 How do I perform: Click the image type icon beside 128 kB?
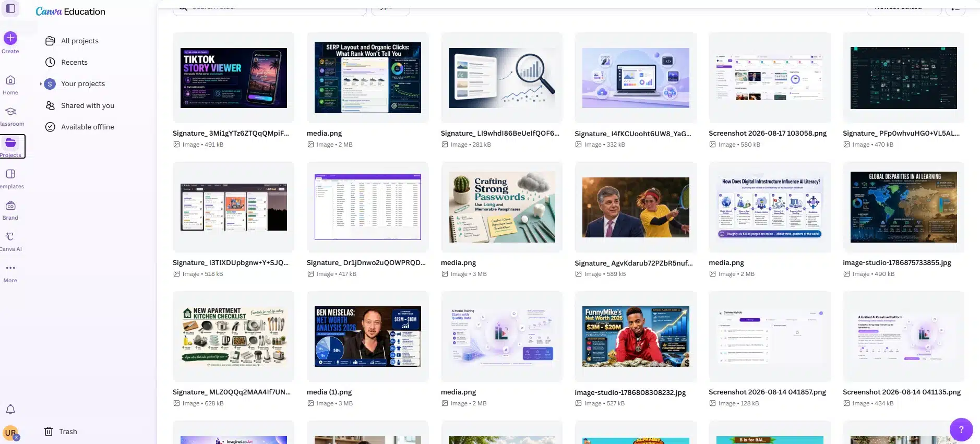pos(712,403)
